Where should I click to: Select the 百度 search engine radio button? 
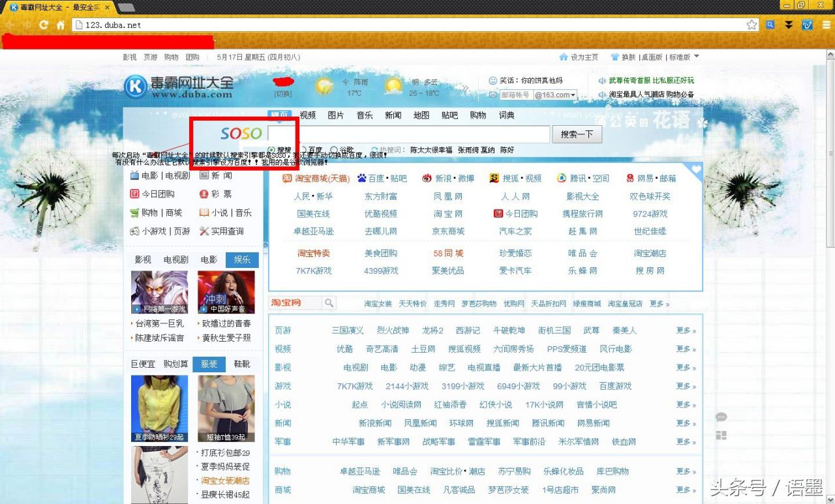(303, 149)
